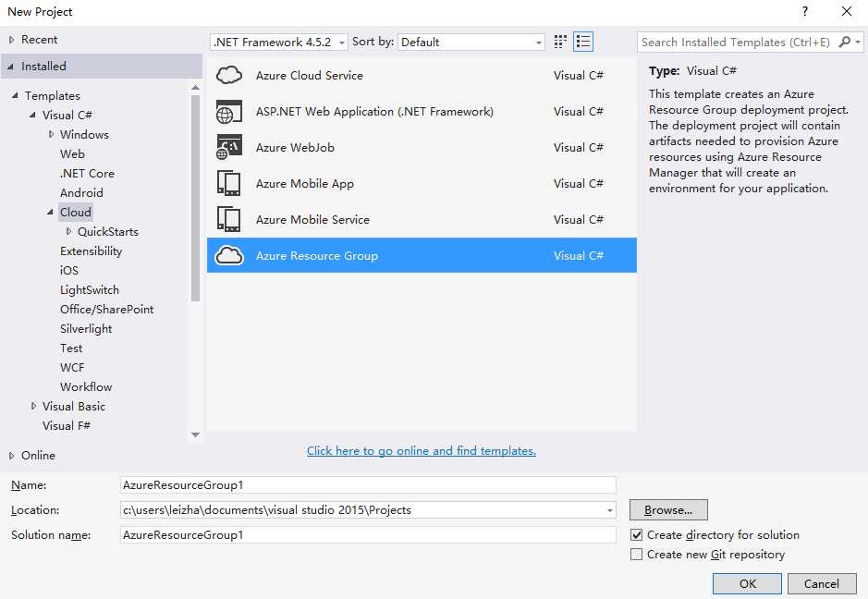This screenshot has height=599, width=868.
Task: Open the dialog Help question mark
Action: click(x=805, y=12)
